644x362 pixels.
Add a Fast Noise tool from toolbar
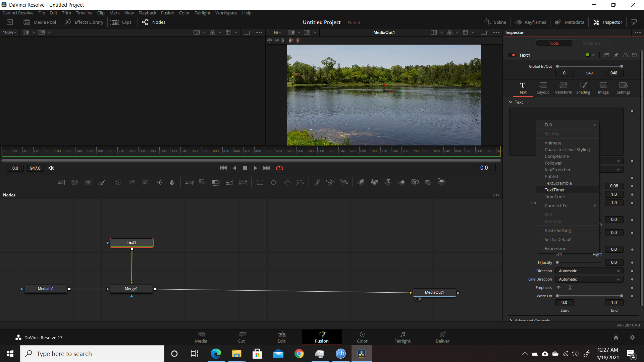74,182
